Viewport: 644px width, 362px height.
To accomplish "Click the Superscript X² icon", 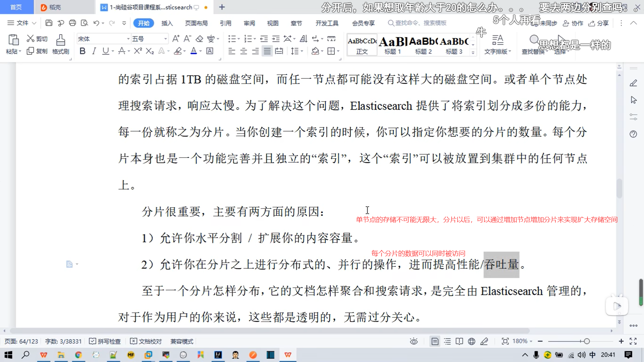I will click(138, 51).
